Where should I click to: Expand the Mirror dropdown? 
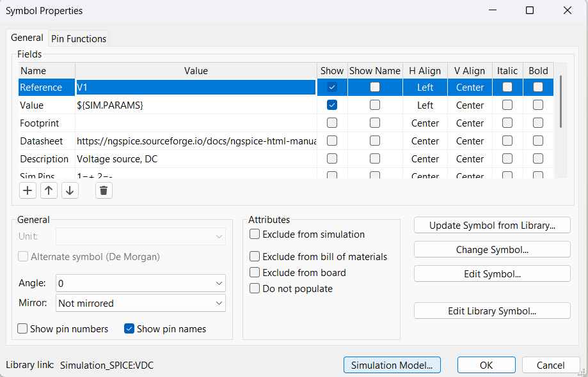pyautogui.click(x=141, y=304)
